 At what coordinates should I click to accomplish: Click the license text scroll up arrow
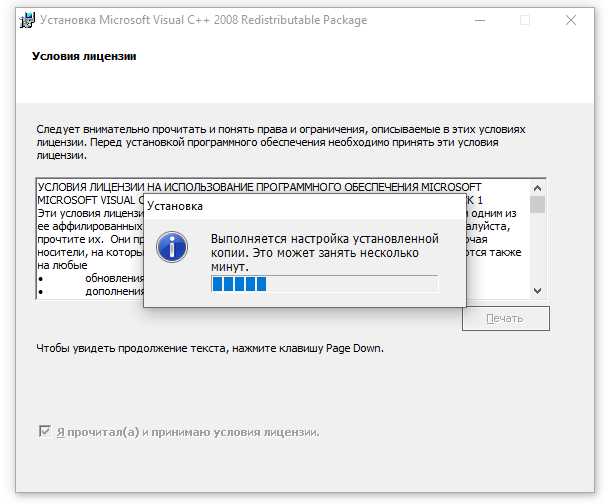537,189
